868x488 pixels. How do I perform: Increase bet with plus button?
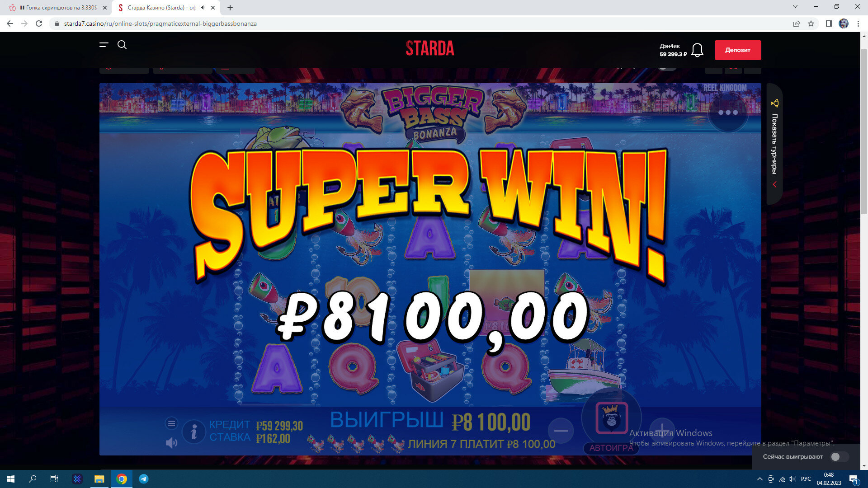(662, 430)
